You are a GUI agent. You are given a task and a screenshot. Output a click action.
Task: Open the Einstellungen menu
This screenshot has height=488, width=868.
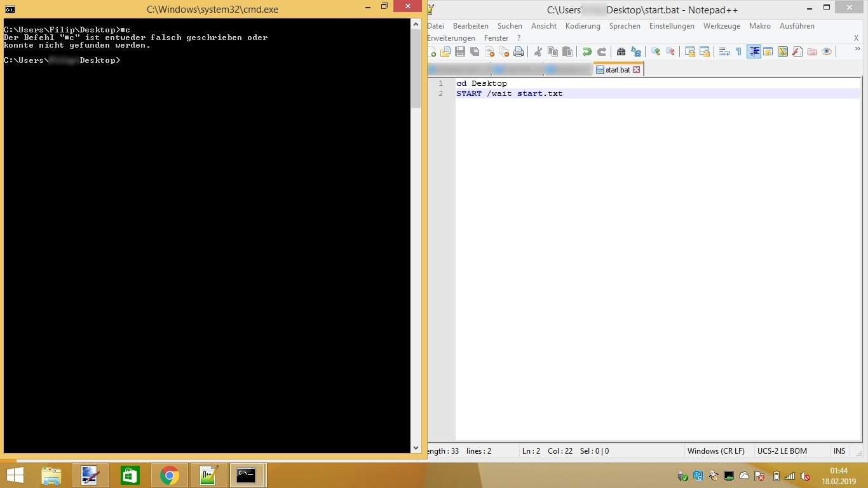672,26
